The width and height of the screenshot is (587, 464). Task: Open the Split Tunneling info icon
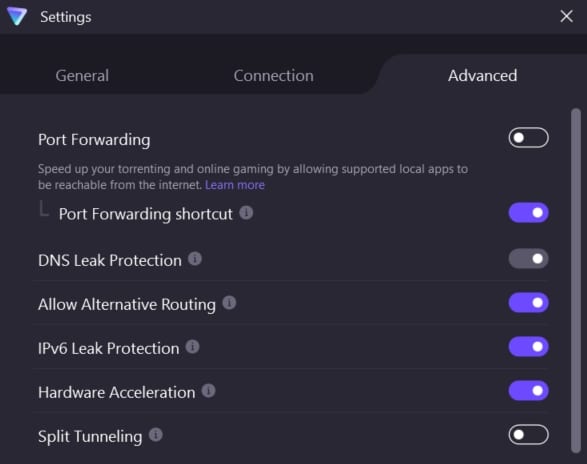(155, 435)
